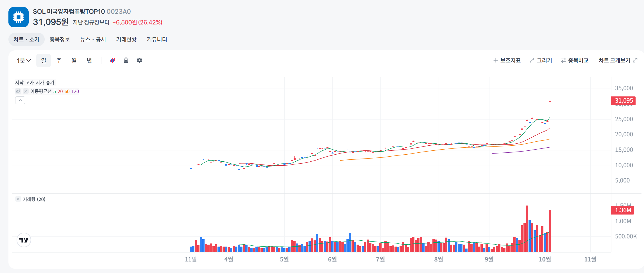Click the 8월 month axis label
Image resolution: width=644 pixels, height=273 pixels.
coord(439,259)
